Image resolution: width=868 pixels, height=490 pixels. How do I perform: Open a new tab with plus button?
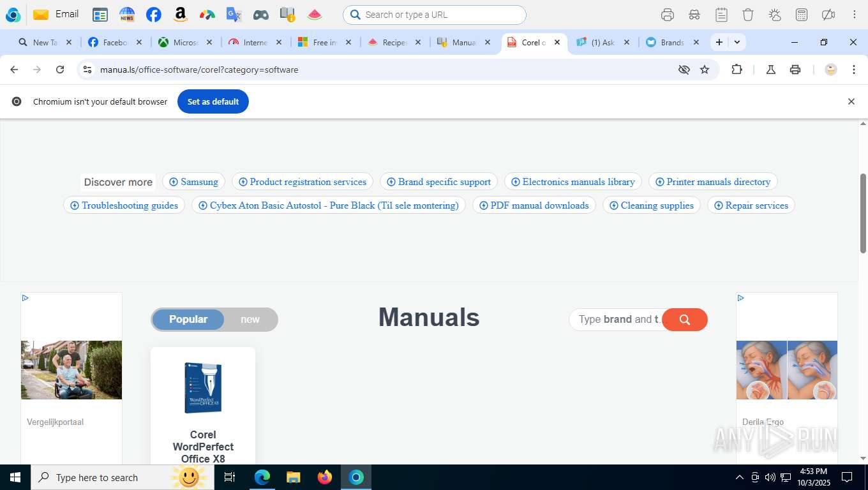pyautogui.click(x=719, y=42)
